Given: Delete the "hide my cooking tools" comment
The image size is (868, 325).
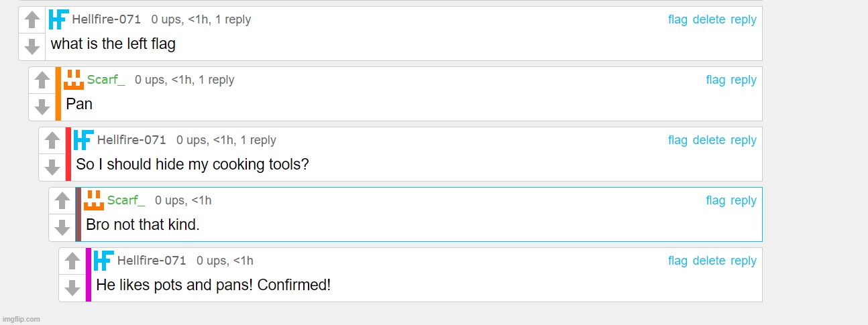Looking at the screenshot, I should point(709,140).
